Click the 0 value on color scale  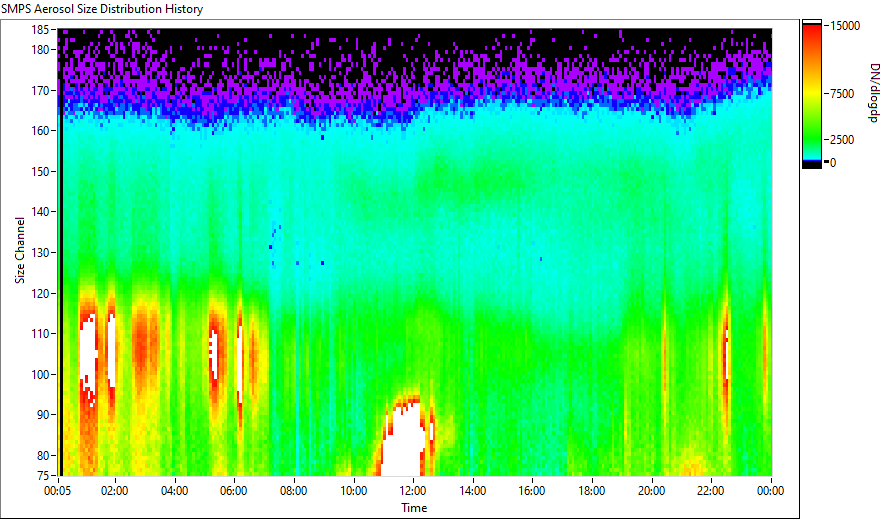click(x=833, y=163)
